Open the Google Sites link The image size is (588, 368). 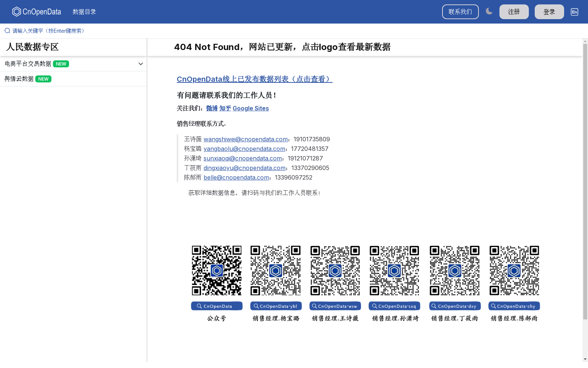[x=251, y=108]
